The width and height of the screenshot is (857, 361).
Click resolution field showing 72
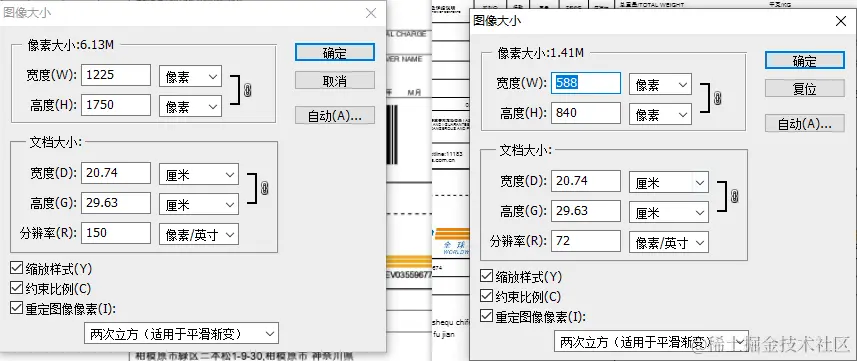pyautogui.click(x=586, y=241)
